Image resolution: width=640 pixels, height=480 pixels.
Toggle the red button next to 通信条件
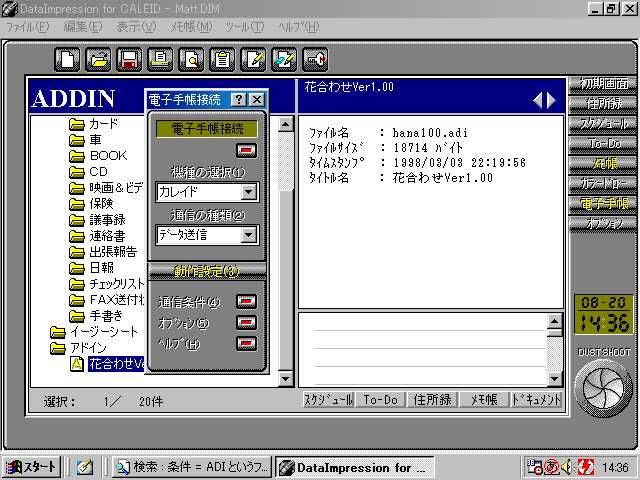(246, 301)
